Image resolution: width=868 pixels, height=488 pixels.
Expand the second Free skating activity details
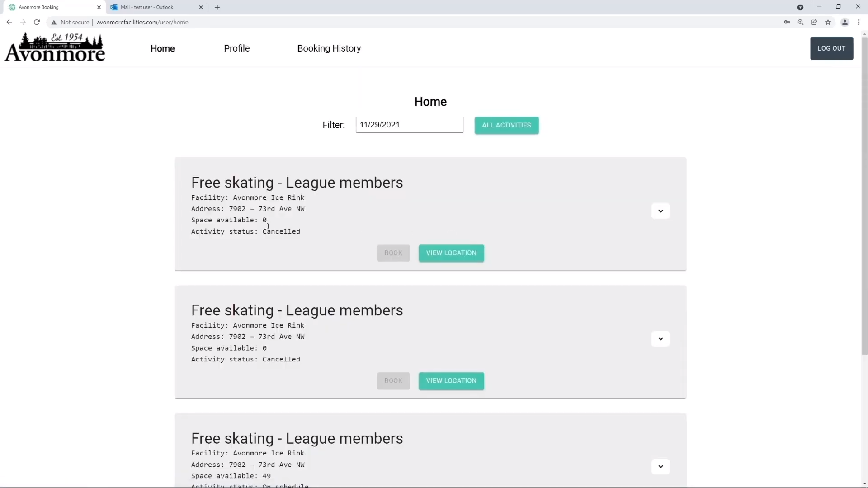pos(660,338)
